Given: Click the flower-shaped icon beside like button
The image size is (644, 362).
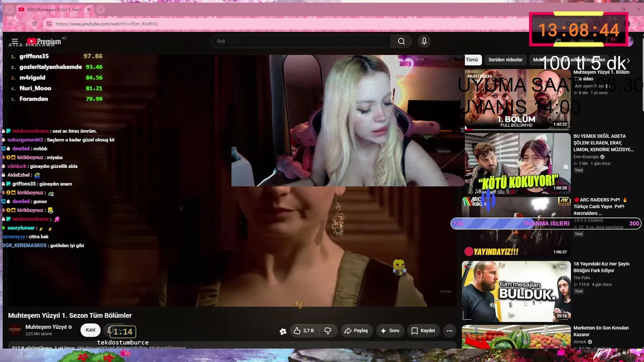Looking at the screenshot, I should coord(283,331).
